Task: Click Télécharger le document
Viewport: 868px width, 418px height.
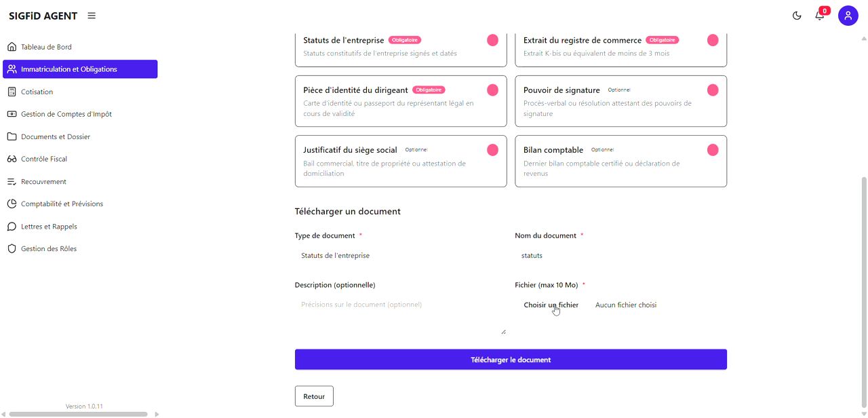Action: click(511, 359)
